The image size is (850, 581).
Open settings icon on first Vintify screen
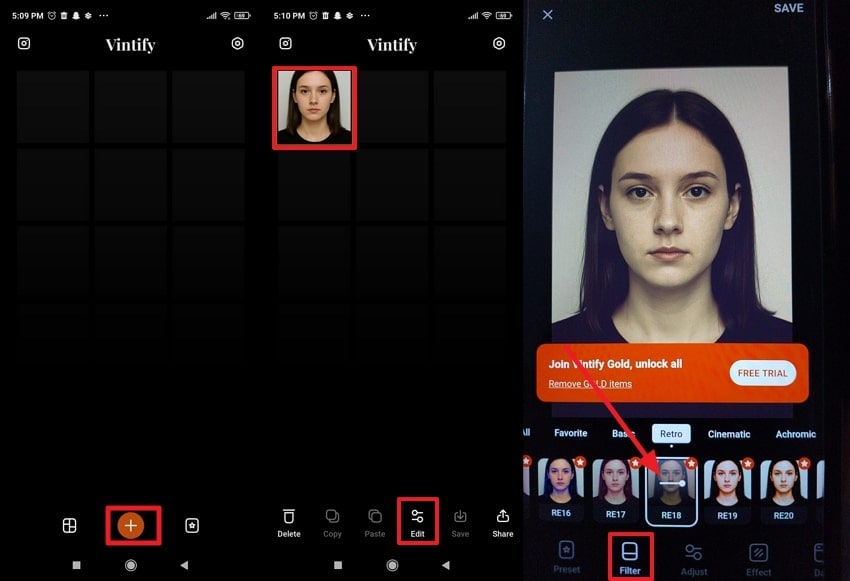pyautogui.click(x=237, y=43)
